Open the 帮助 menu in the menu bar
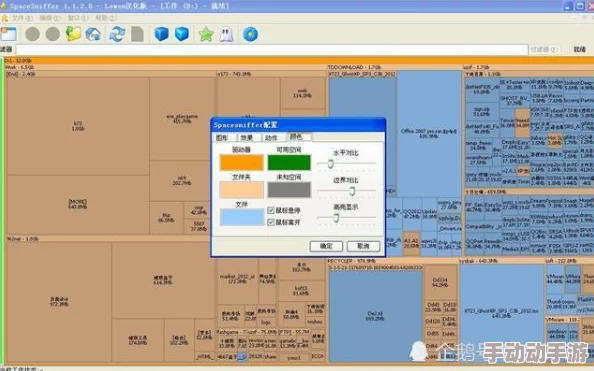The width and height of the screenshot is (594, 371). pos(106,18)
